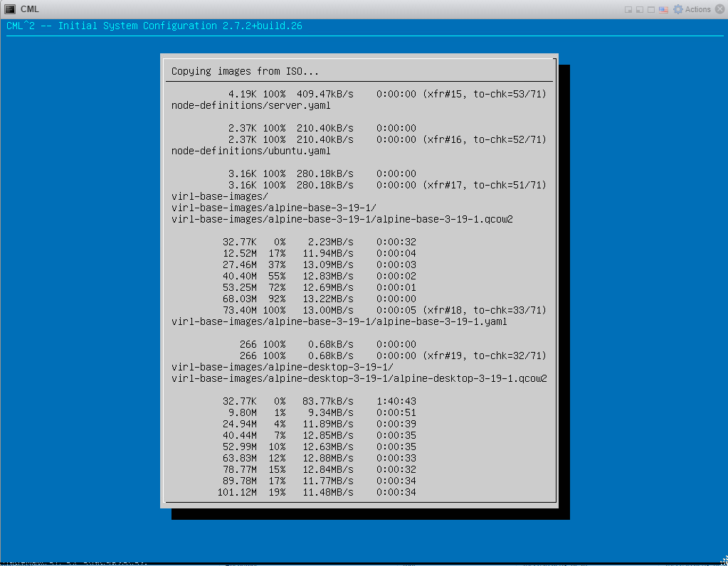This screenshot has width=728, height=566.
Task: Click the 'node-definitions/server.yaml' line
Action: click(250, 106)
